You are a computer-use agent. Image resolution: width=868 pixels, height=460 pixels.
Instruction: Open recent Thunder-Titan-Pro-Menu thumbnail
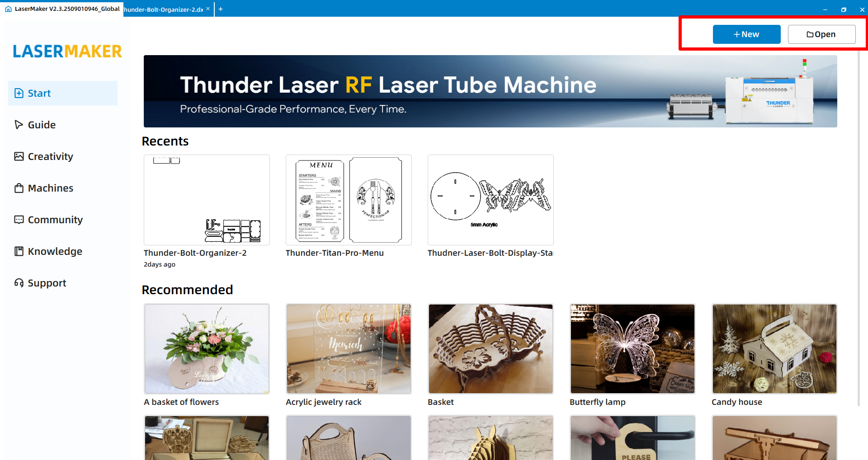pos(349,200)
